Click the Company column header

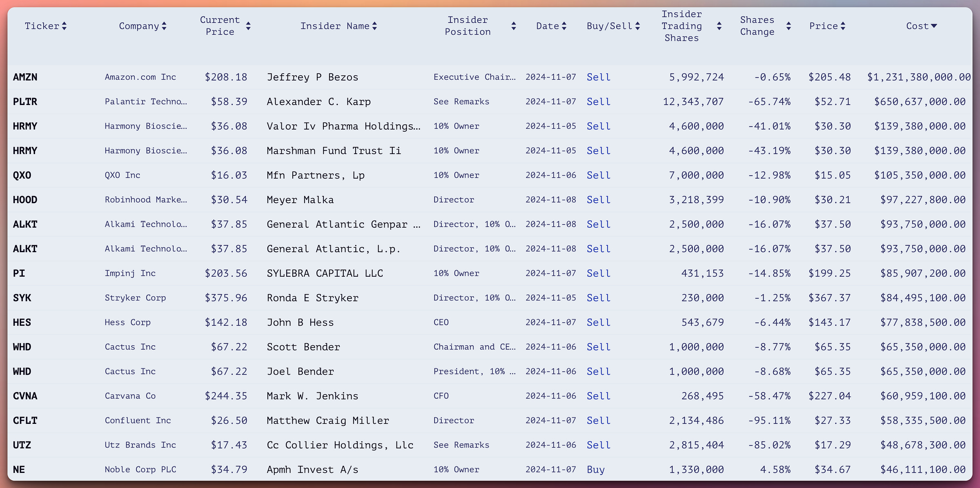(139, 26)
